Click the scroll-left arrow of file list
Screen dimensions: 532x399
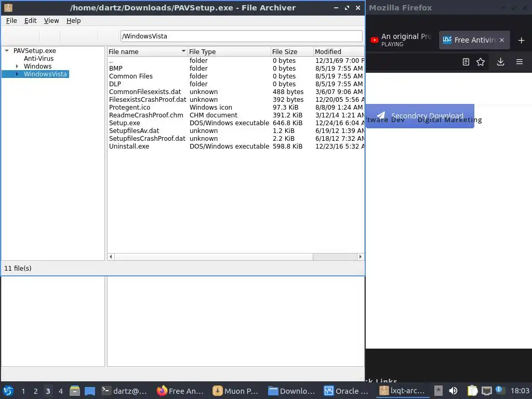click(111, 257)
